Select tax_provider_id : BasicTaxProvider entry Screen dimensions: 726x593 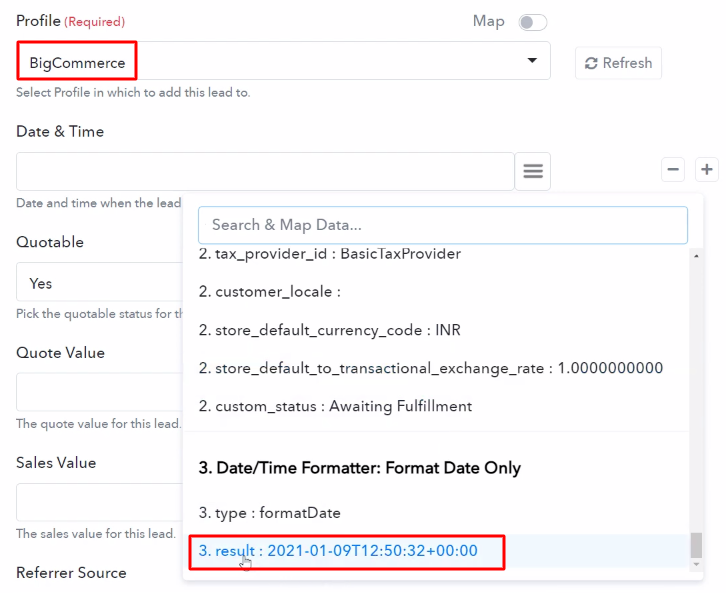pos(330,254)
